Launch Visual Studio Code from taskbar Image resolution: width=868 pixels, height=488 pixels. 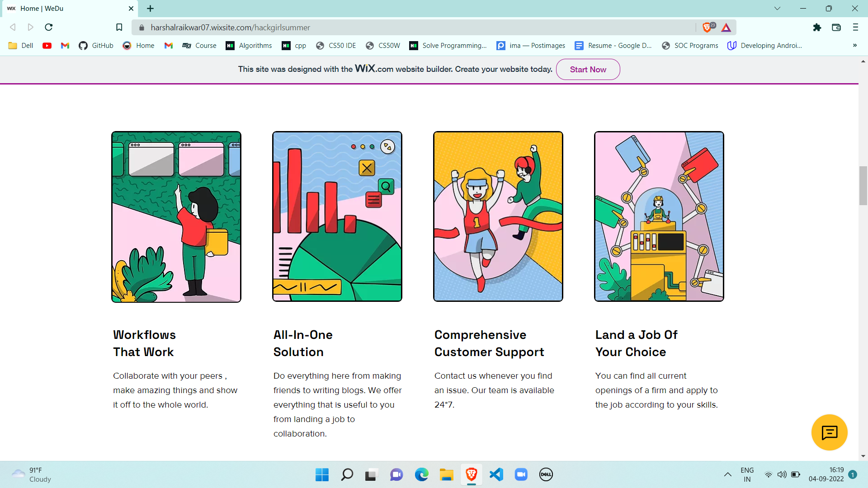click(x=496, y=474)
